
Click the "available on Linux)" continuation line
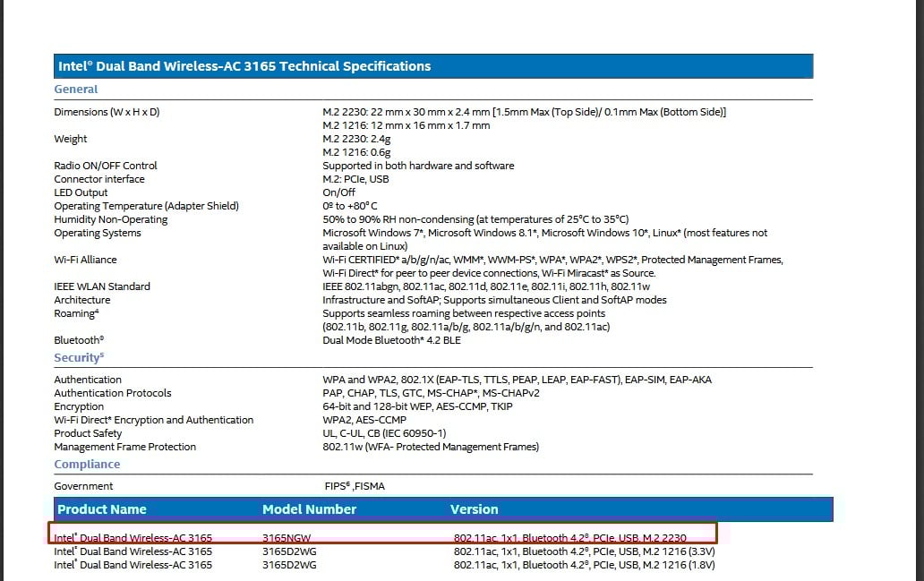364,246
